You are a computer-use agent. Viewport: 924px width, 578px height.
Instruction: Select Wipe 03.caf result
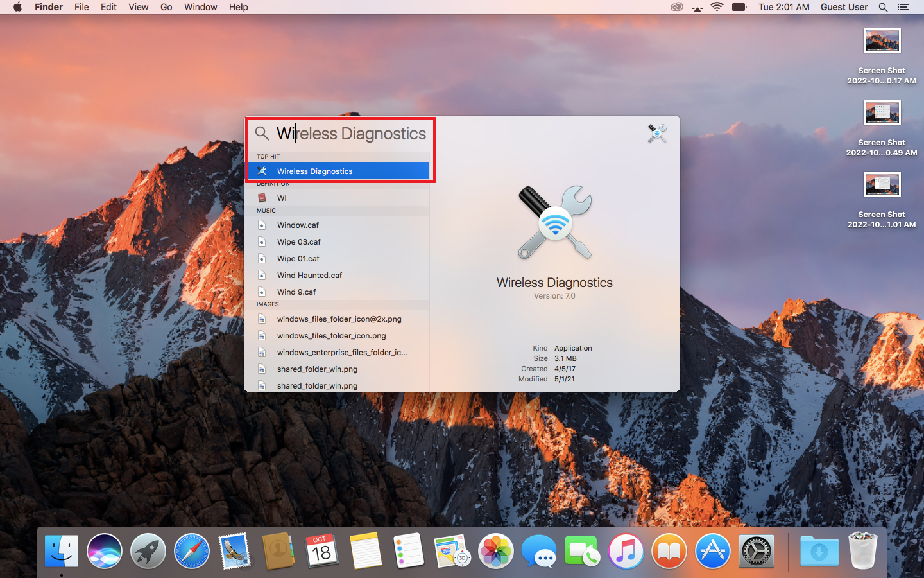[x=337, y=241]
